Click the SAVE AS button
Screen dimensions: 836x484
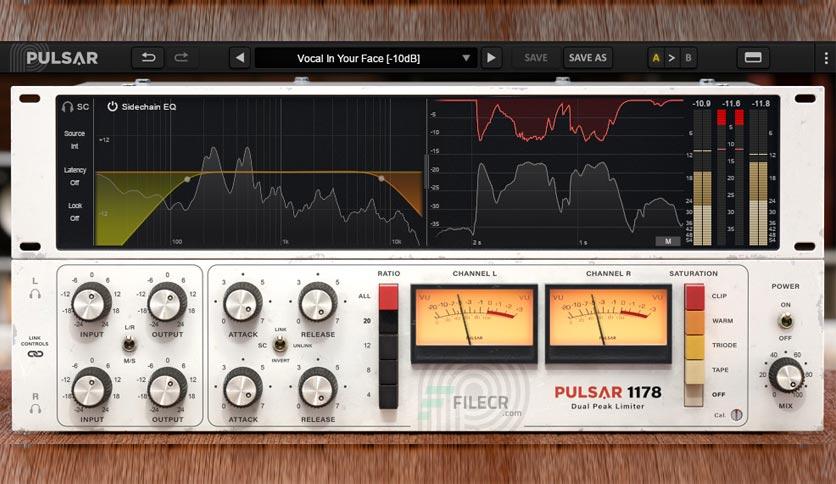(x=588, y=58)
